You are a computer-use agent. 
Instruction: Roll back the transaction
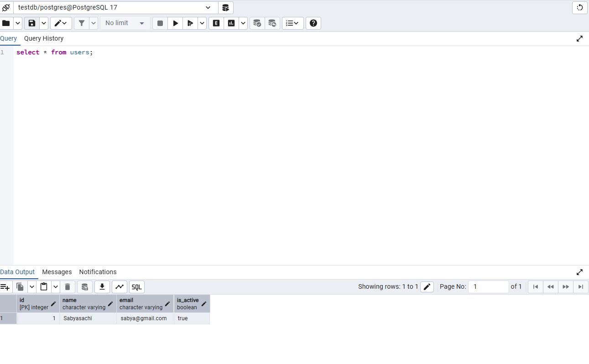(272, 23)
